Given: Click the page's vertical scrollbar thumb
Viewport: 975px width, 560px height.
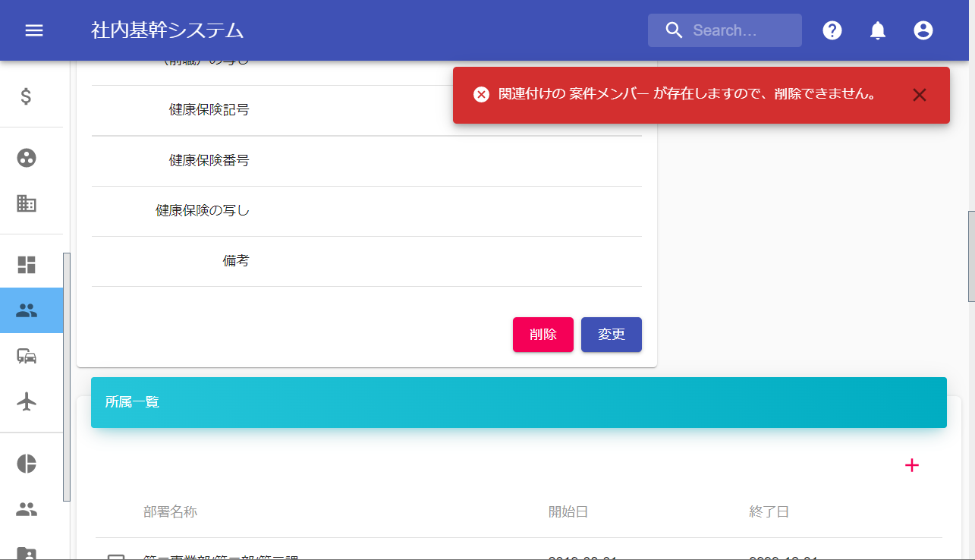Looking at the screenshot, I should [970, 256].
